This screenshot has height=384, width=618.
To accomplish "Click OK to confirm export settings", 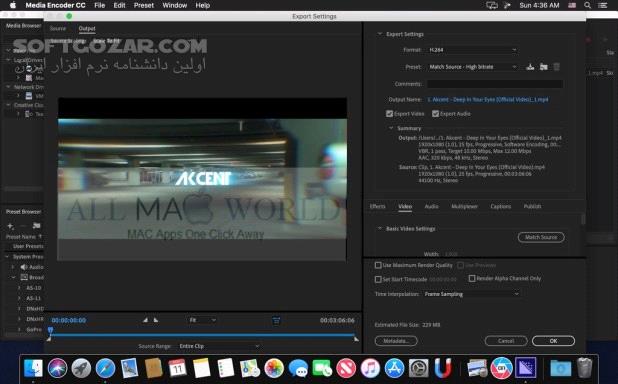I will tap(553, 341).
